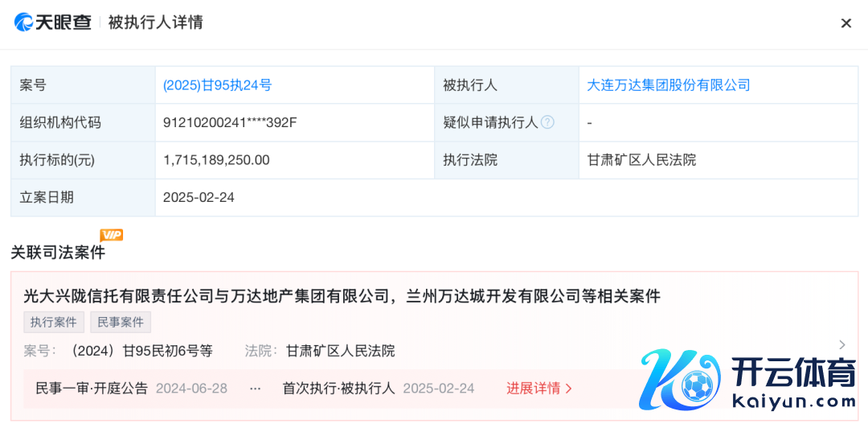Select the 执行案件 tag
Viewport: 868px width, 428px height.
pyautogui.click(x=54, y=322)
